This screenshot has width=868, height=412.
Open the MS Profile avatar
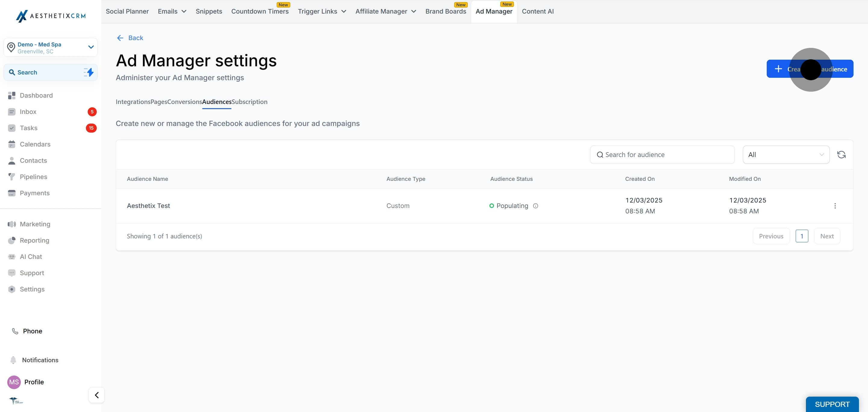14,382
